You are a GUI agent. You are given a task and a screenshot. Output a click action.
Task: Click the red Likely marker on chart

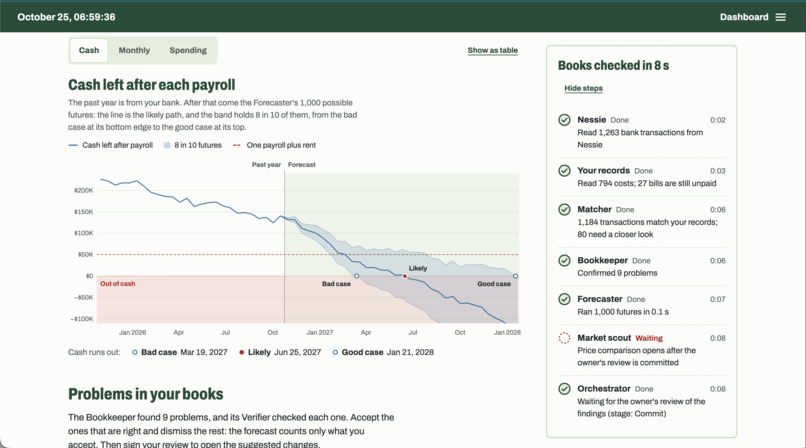pos(405,276)
